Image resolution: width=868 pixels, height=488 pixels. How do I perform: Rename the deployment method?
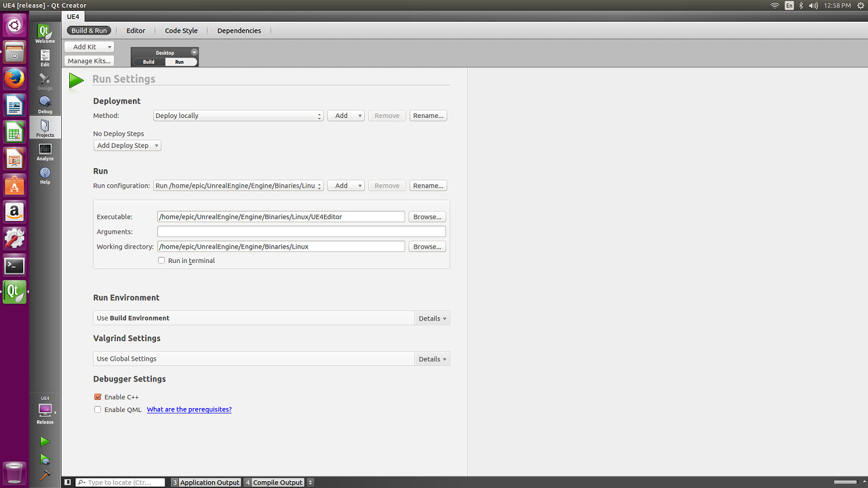428,116
